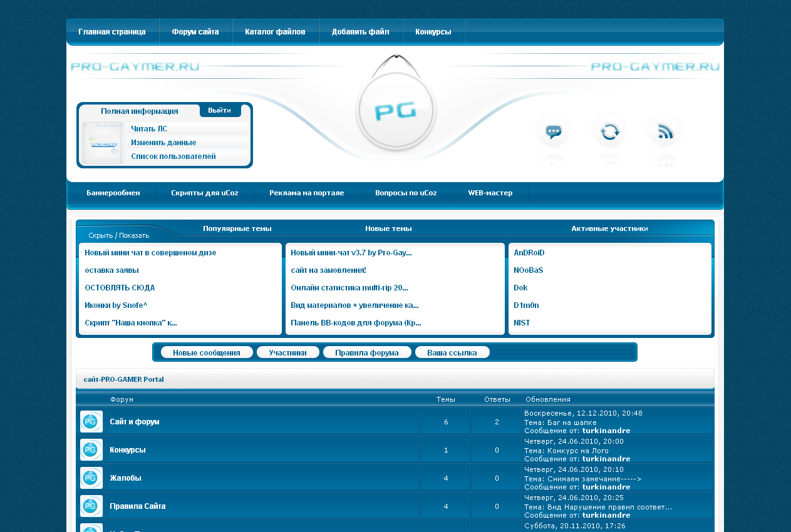Image resolution: width=791 pixels, height=532 pixels.
Task: Open Список пользователей link
Action: [173, 156]
